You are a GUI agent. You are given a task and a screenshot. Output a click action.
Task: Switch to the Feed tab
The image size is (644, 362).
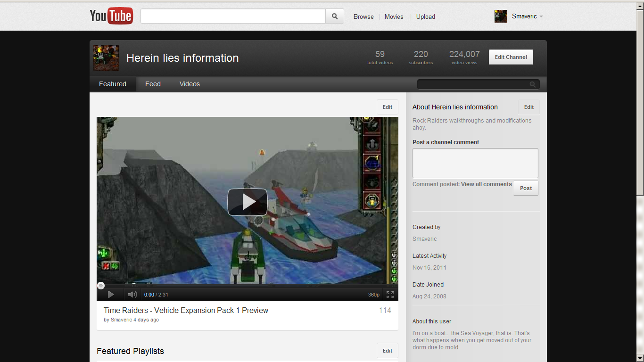coord(153,84)
